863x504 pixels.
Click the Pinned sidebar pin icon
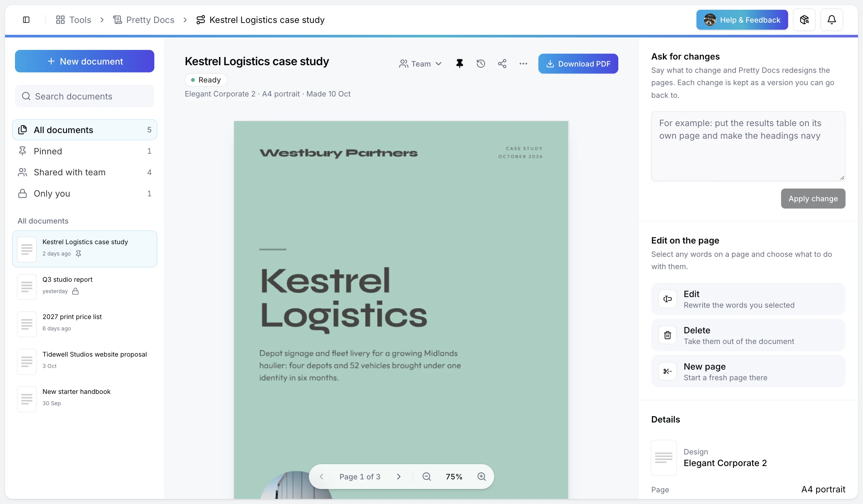pos(22,151)
